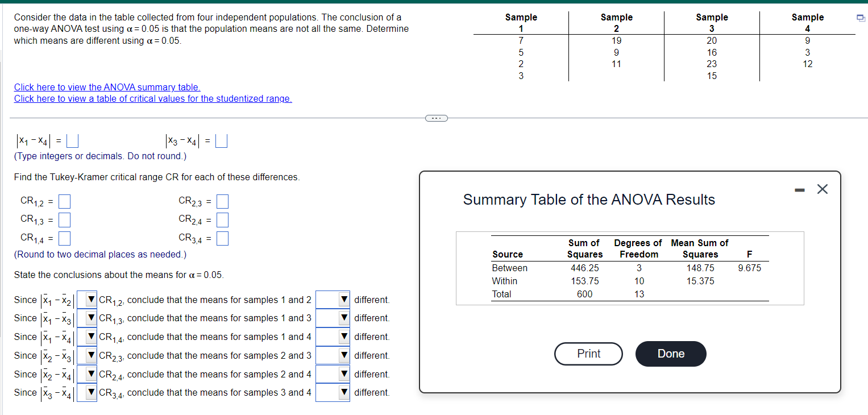Click the F value 9.675
The width and height of the screenshot is (868, 415).
[x=749, y=268]
